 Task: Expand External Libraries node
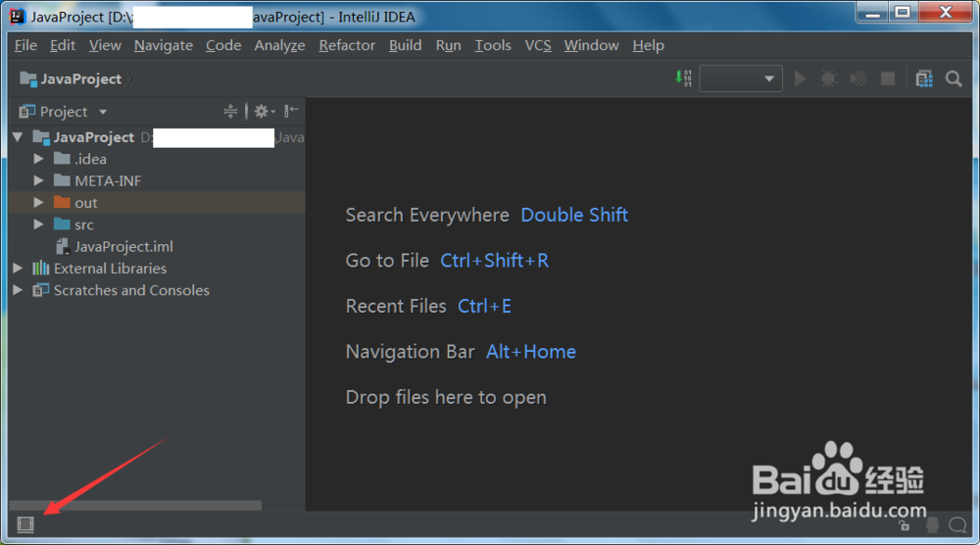[18, 269]
